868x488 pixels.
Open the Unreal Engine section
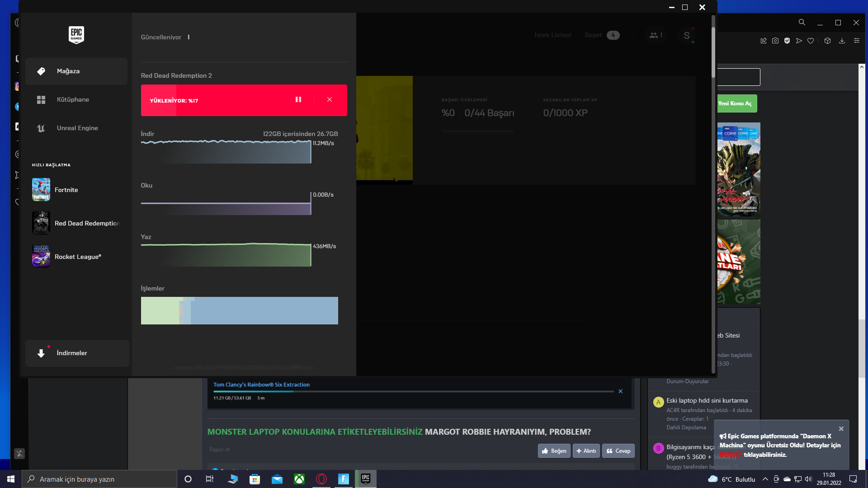click(x=76, y=128)
